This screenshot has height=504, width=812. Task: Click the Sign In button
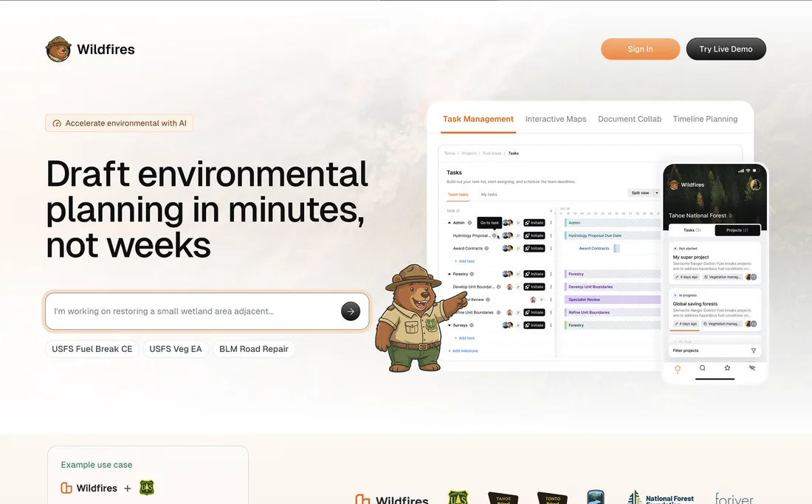[x=640, y=49]
